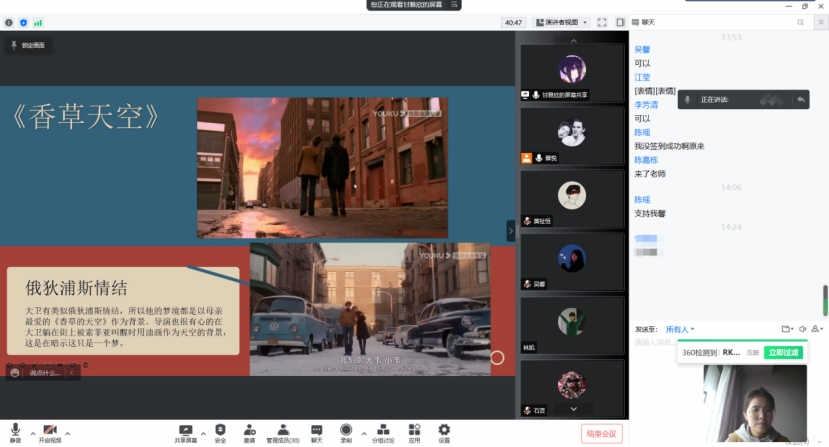Start recording with 录制 button
Viewport: 829px width, 447px height.
pos(346,433)
